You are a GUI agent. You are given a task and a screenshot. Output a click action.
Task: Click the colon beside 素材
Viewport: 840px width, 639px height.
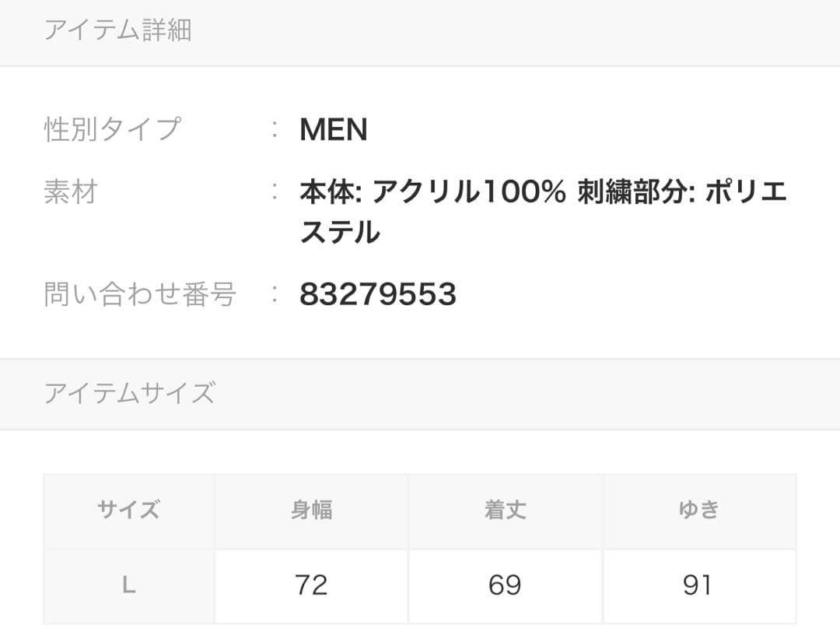pos(275,192)
